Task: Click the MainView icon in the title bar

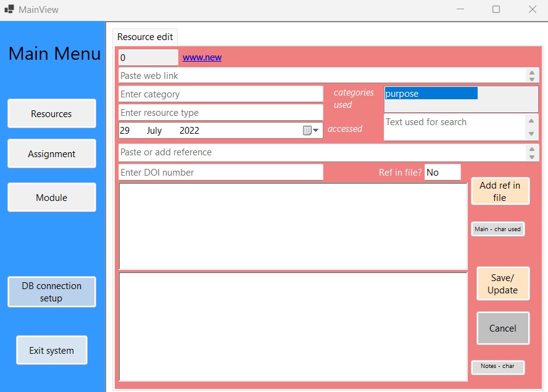Action: click(9, 9)
